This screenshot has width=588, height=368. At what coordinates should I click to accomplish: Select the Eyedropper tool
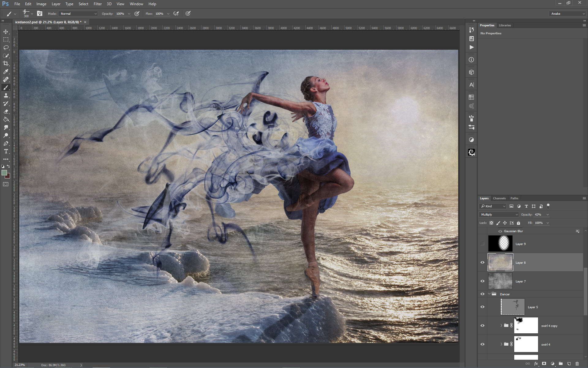tap(6, 71)
